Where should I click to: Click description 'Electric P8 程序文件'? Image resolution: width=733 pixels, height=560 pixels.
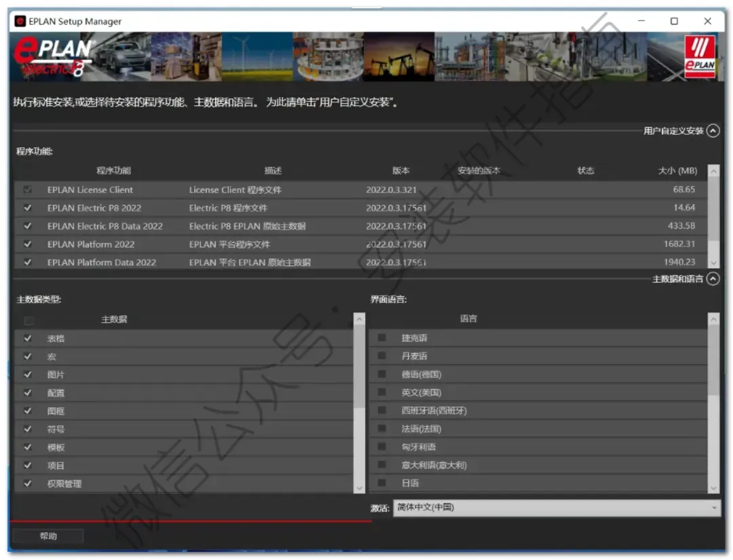coord(228,208)
